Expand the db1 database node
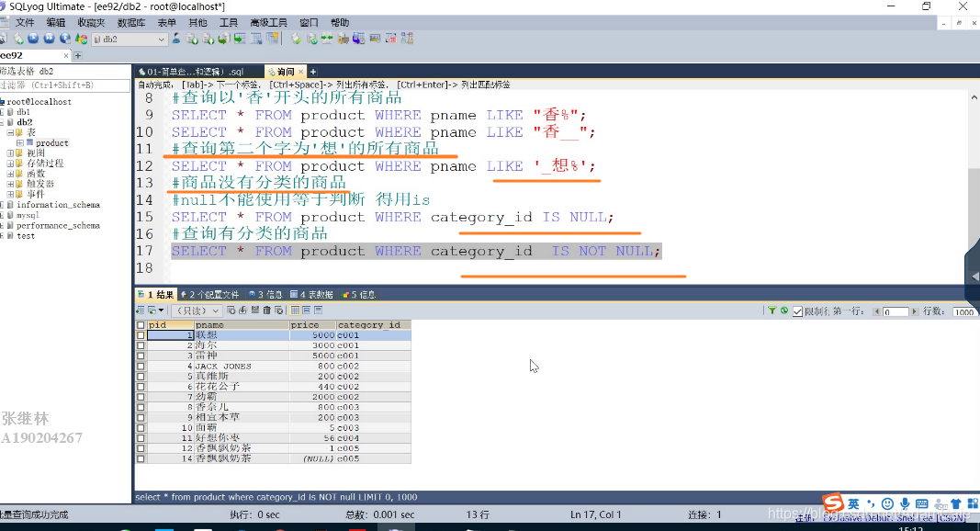 [2, 112]
